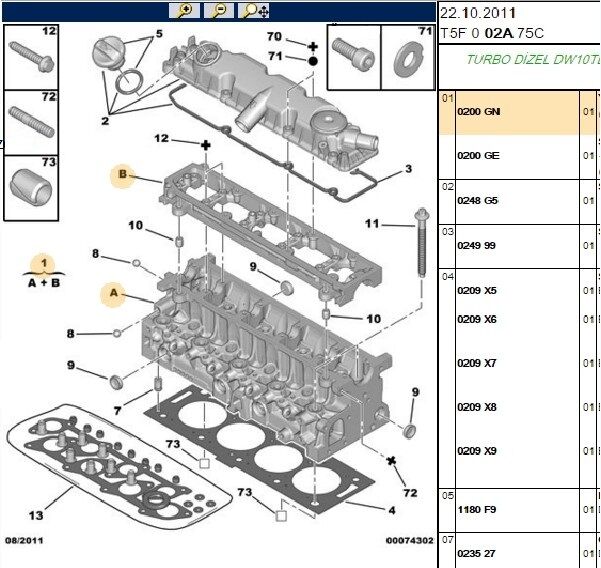Click callout number 13 on gasket set
Image resolution: width=601 pixels, height=568 pixels.
pos(36,515)
